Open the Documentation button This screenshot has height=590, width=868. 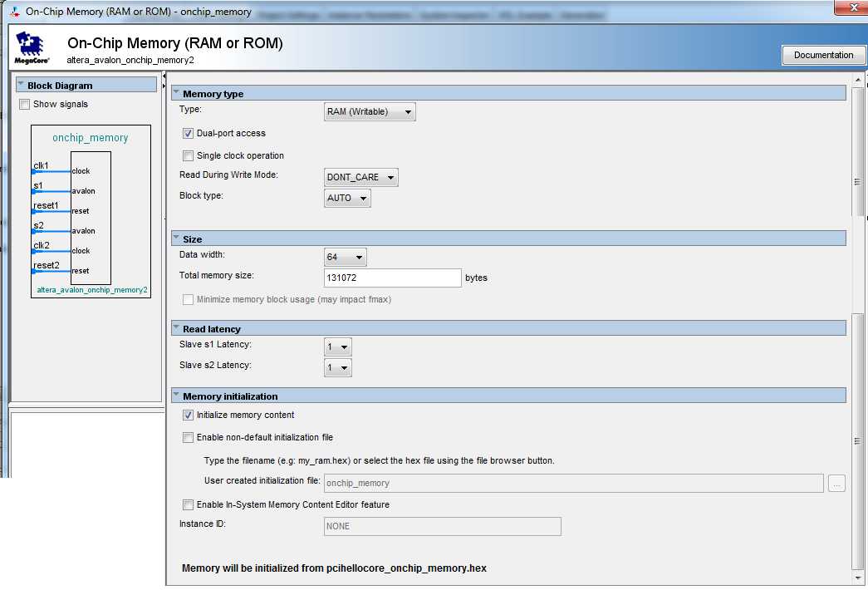[823, 55]
